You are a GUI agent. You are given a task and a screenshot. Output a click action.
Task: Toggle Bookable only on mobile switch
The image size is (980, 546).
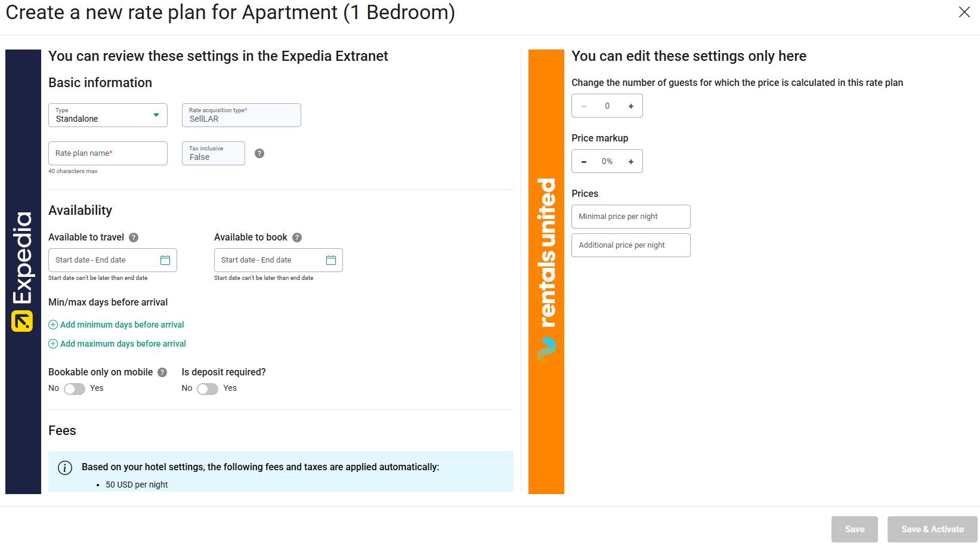click(75, 389)
